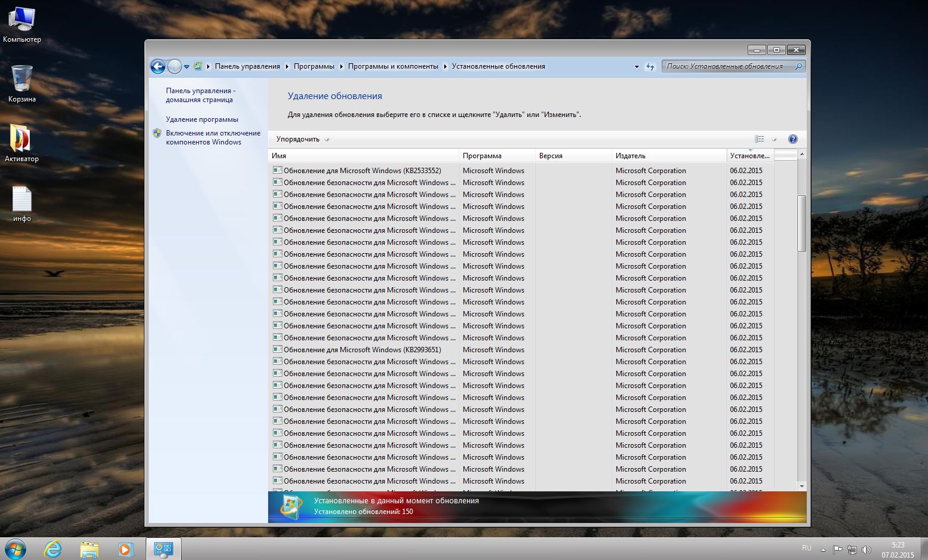Viewport: 928px width, 560px height.
Task: Click the Установлено обновлений: 150 status text
Action: click(x=364, y=512)
